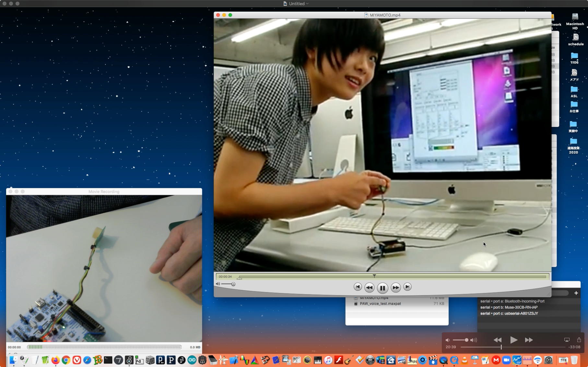Image resolution: width=588 pixels, height=367 pixels.
Task: Open the schedule file on the desktop
Action: coord(576,40)
